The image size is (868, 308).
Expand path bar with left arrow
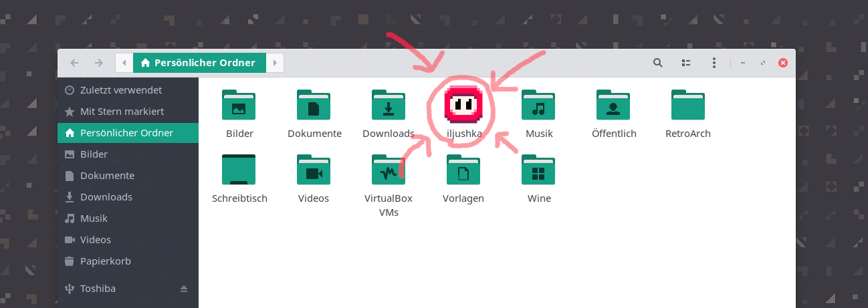tap(124, 63)
